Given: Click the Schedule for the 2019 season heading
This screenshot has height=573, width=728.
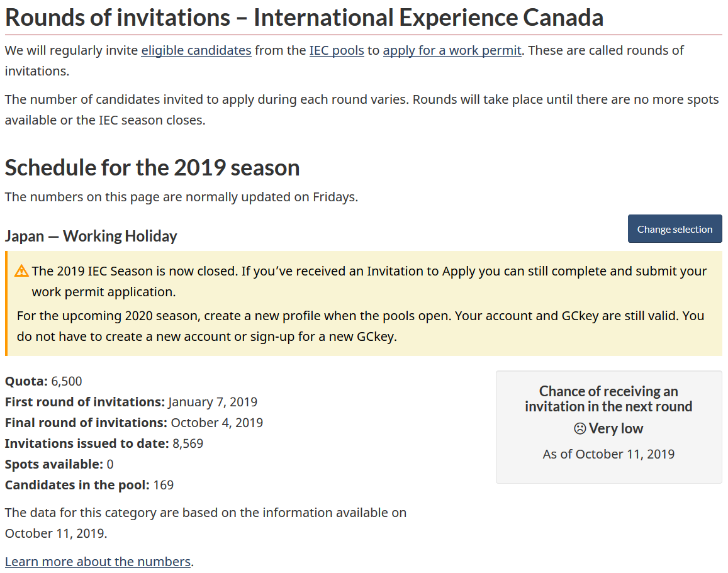Looking at the screenshot, I should pos(152,168).
